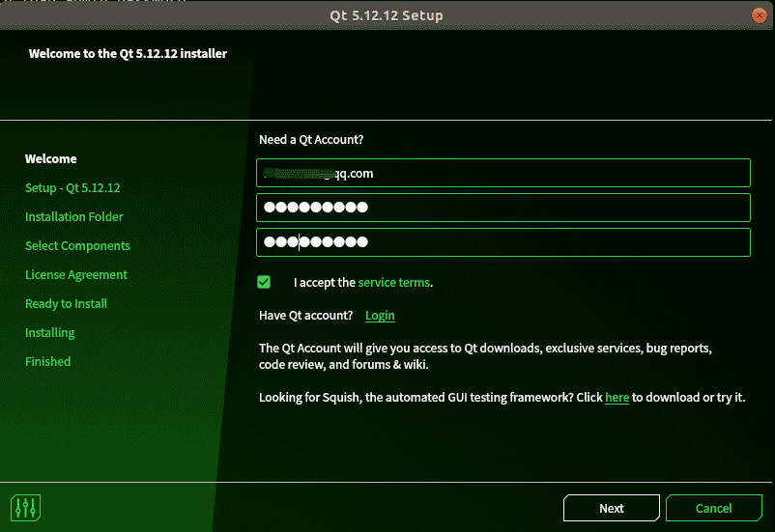This screenshot has width=775, height=532.
Task: Toggle the accept service terms checkbox
Action: point(264,282)
